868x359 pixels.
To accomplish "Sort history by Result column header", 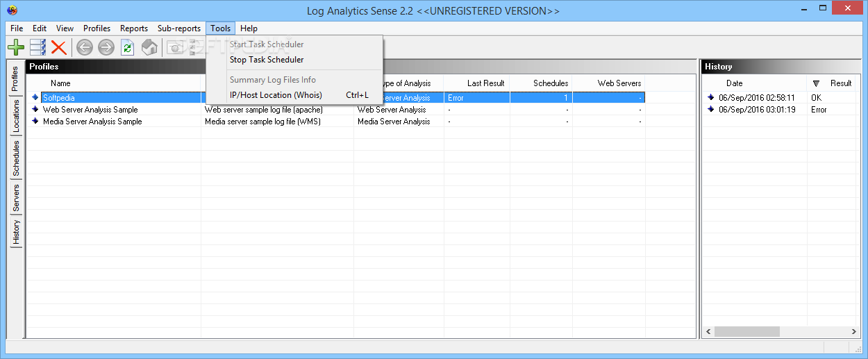I will pyautogui.click(x=840, y=83).
